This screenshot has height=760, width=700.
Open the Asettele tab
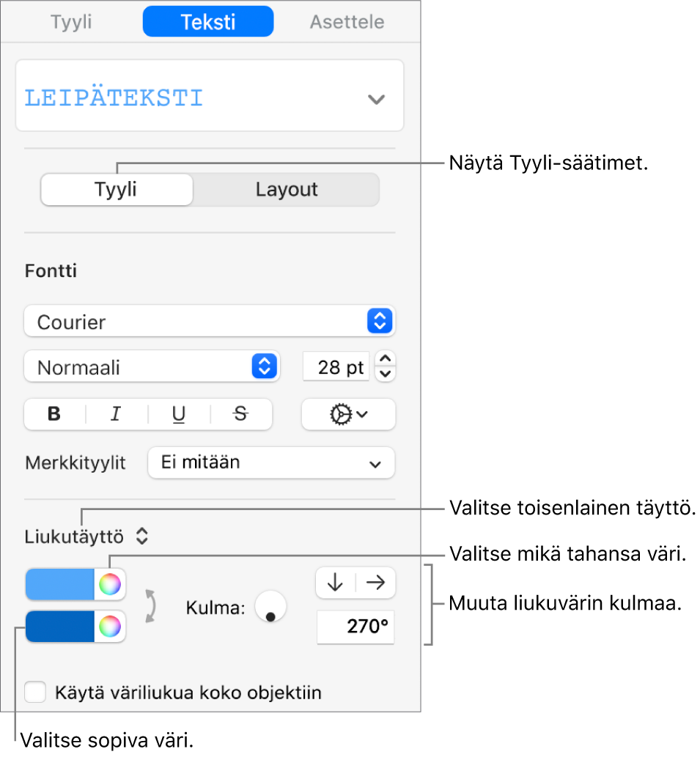click(347, 22)
